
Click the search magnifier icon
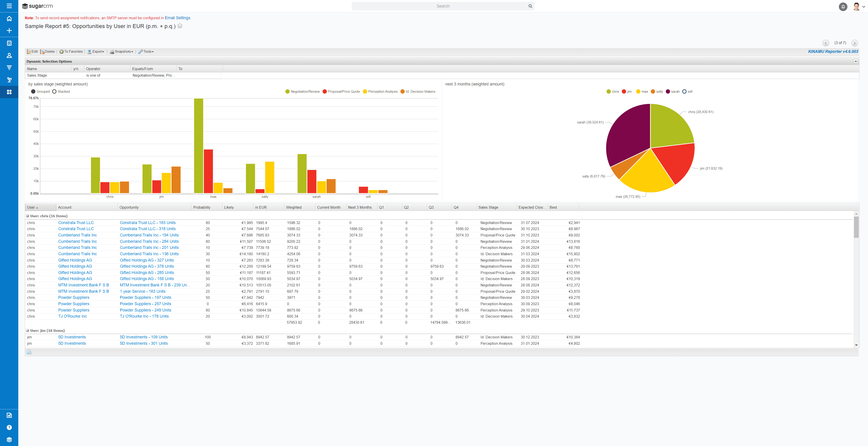pyautogui.click(x=530, y=6)
